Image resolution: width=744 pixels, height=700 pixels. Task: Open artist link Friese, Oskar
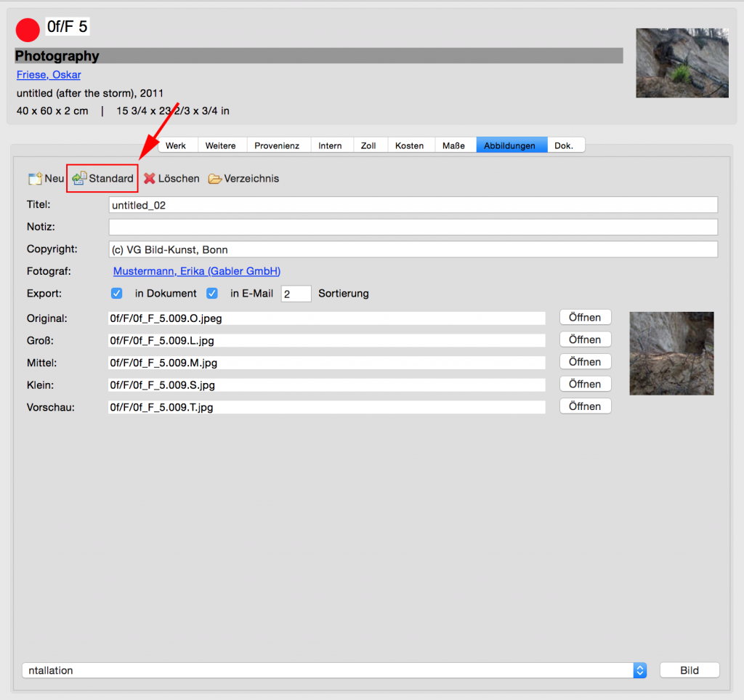tap(49, 75)
